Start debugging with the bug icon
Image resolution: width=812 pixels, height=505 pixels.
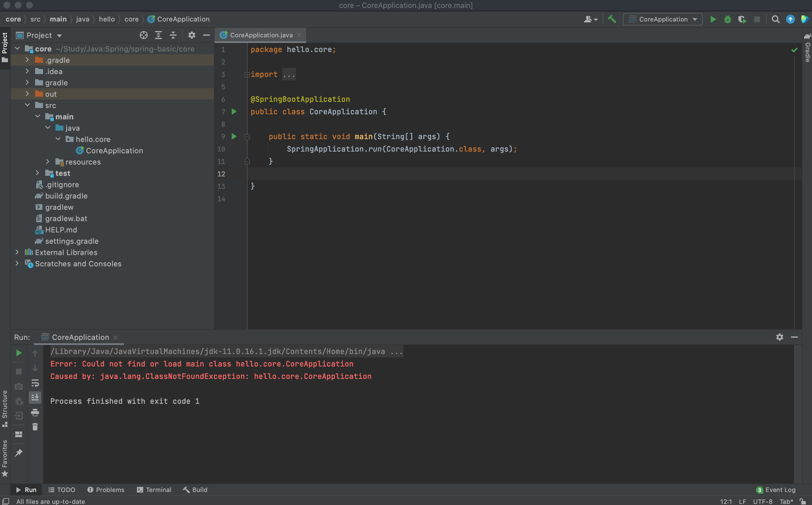(x=727, y=20)
